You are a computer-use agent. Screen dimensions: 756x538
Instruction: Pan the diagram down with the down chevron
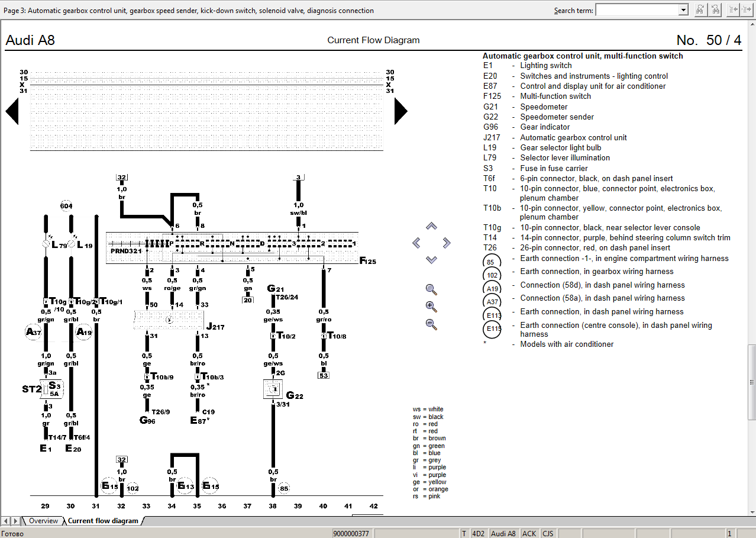431,259
